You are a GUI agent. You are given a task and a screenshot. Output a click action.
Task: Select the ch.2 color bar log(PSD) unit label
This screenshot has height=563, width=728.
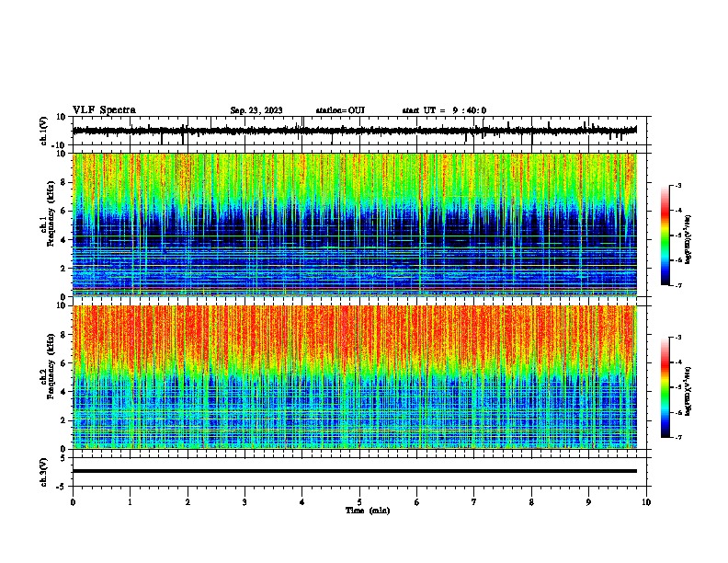688,391
